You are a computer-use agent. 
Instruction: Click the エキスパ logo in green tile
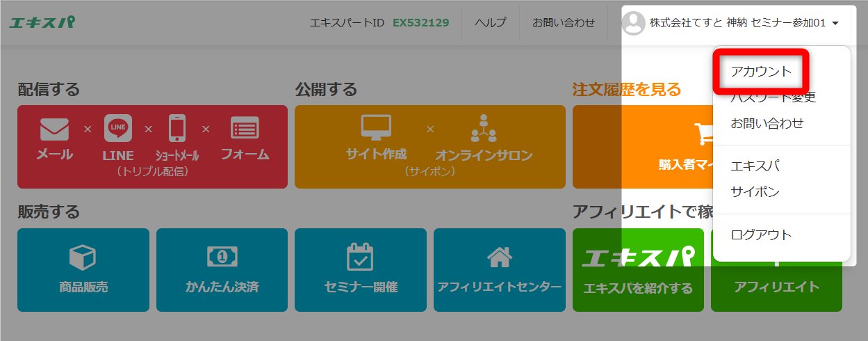(638, 257)
